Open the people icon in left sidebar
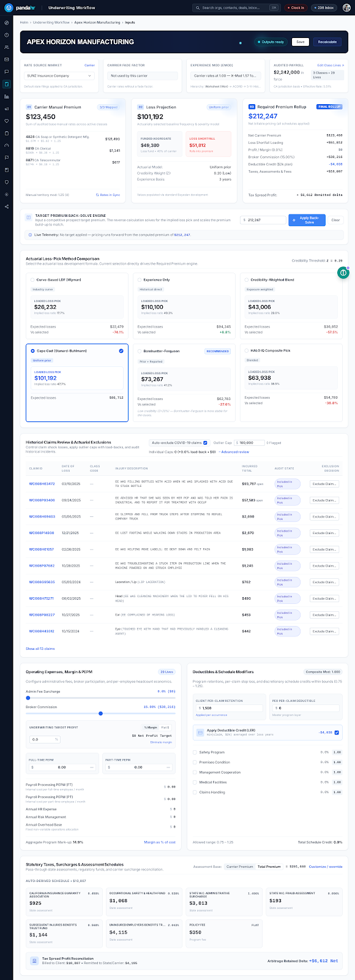 7,47
